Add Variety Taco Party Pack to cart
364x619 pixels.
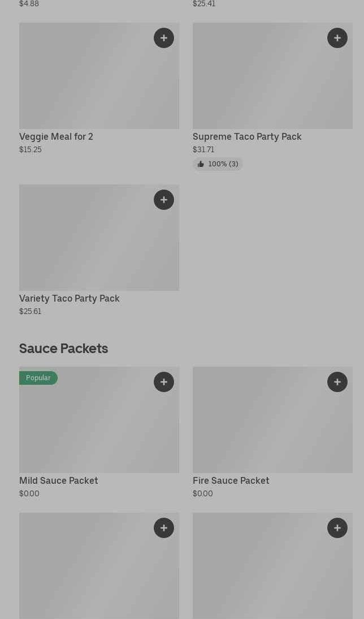[164, 200]
